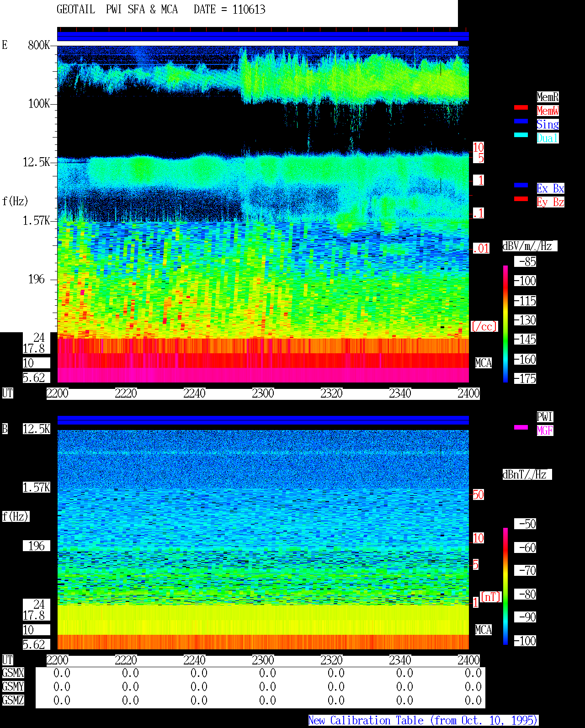Click the 2300 UT tick on upper panel
585x728 pixels.
coord(263,393)
